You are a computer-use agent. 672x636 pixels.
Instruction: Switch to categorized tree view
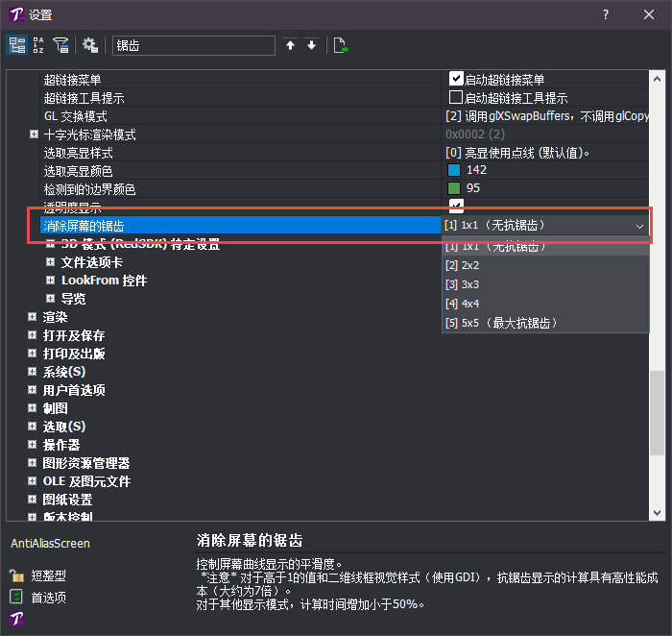tap(17, 45)
